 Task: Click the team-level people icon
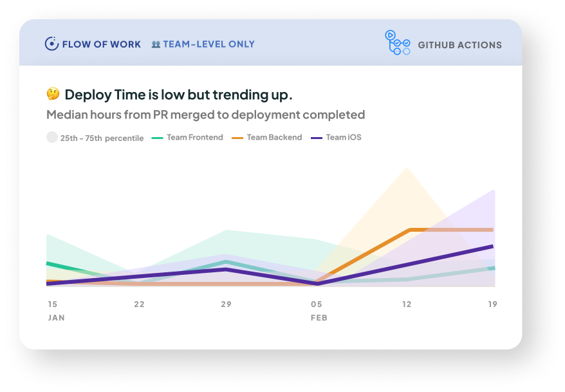pyautogui.click(x=156, y=44)
